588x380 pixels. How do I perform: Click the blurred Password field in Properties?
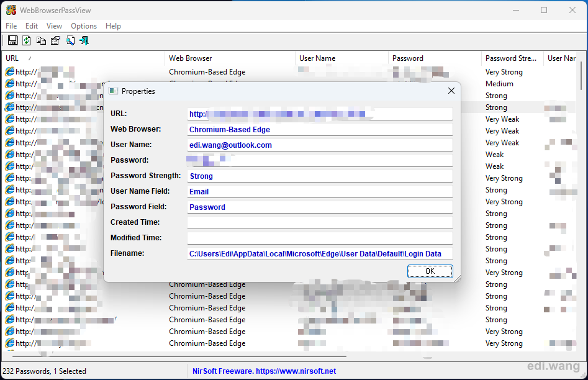320,161
